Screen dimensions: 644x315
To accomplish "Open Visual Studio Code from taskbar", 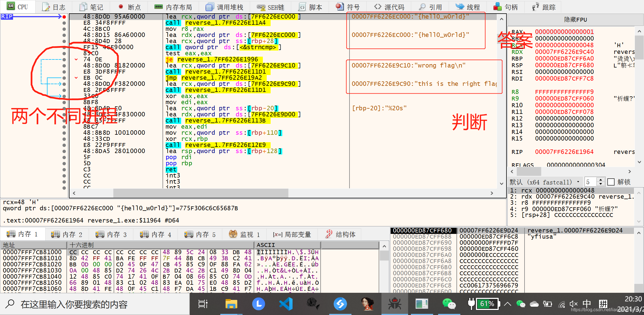I will 286,304.
